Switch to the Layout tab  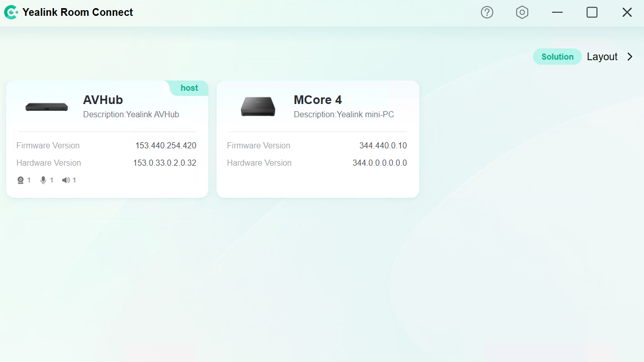[602, 57]
